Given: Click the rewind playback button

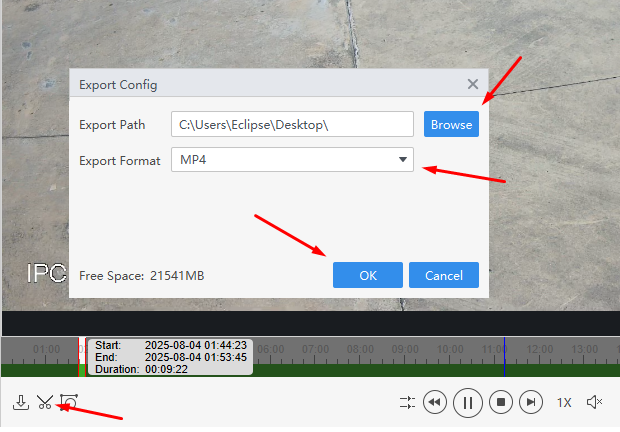Looking at the screenshot, I should tap(435, 402).
